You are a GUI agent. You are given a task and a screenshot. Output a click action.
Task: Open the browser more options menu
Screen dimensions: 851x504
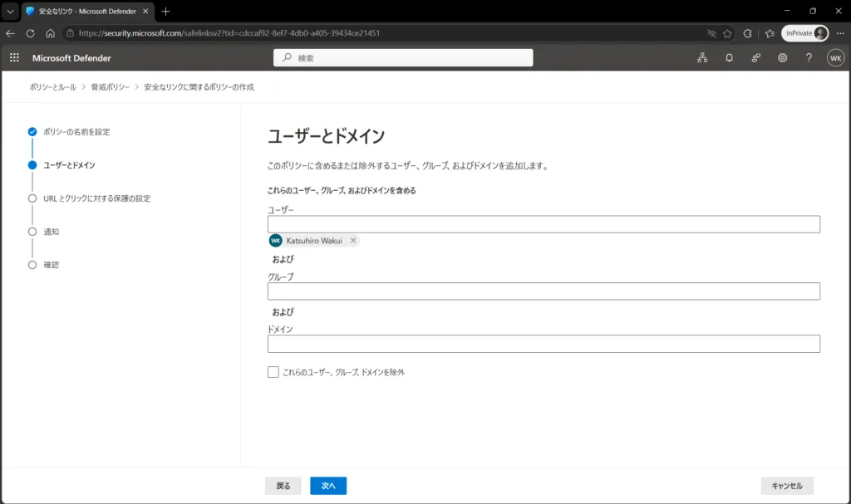tap(840, 33)
